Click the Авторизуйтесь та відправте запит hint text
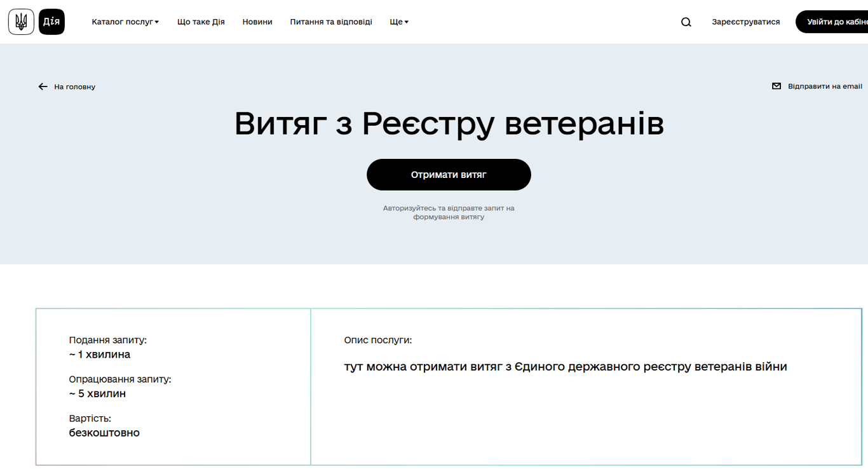The width and height of the screenshot is (868, 469). pyautogui.click(x=449, y=212)
